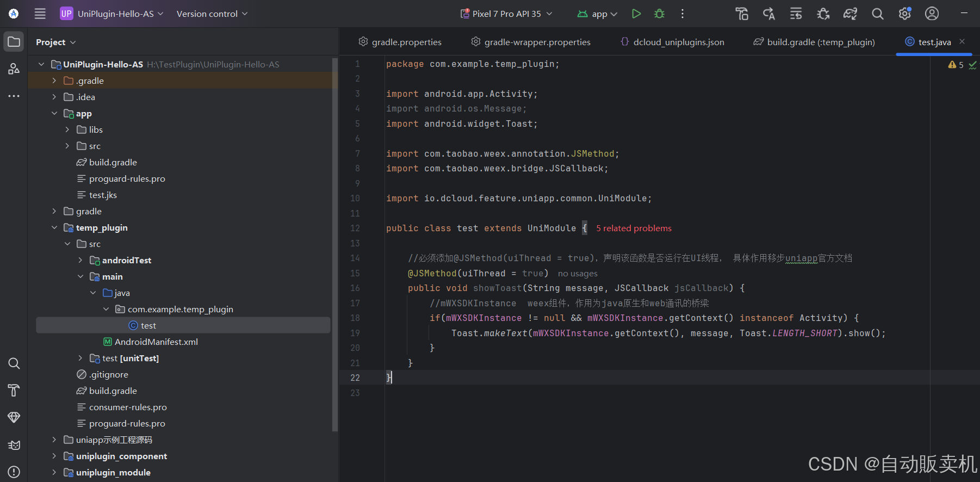
Task: Open the Pixel 7 Pro API 35 device selector
Action: (x=506, y=14)
